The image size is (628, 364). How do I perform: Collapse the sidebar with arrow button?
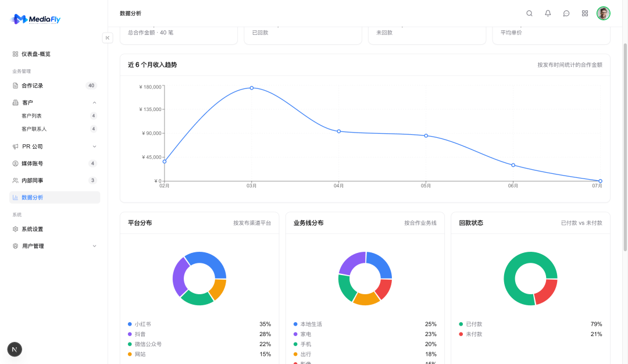click(108, 38)
